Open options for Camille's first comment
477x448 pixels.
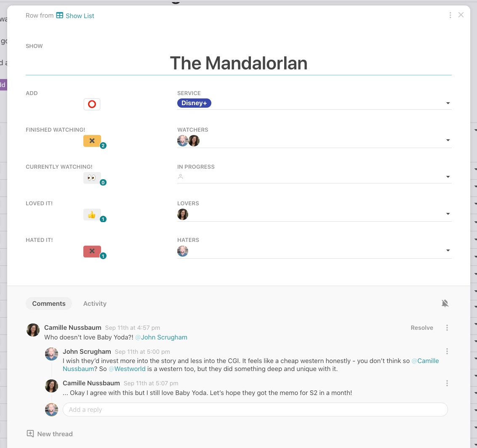(x=447, y=328)
